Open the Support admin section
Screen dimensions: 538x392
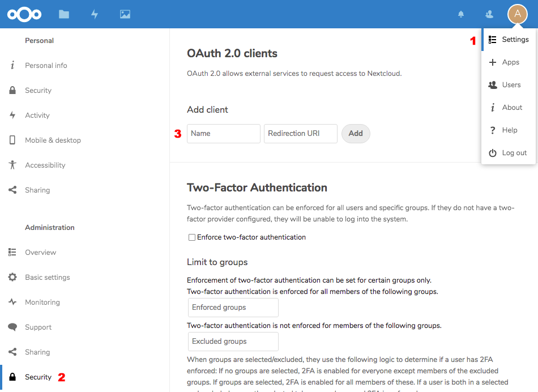coord(39,327)
